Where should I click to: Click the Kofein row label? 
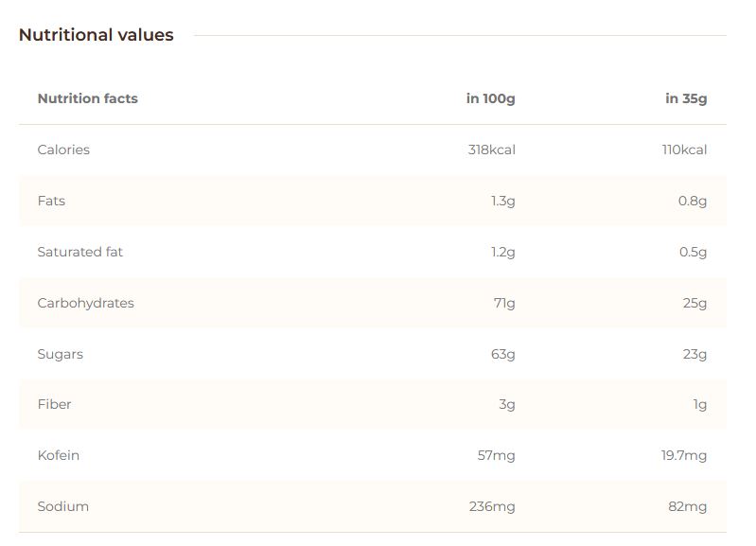pyautogui.click(x=58, y=455)
